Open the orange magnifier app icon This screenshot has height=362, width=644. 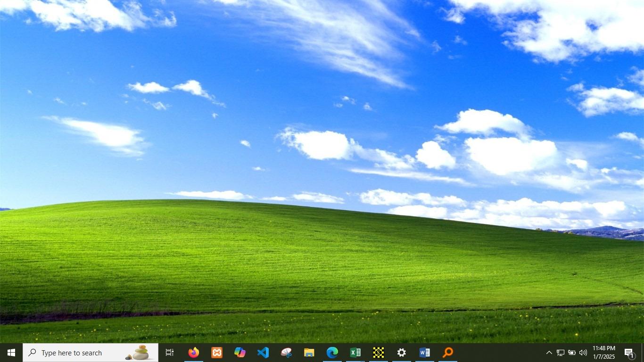click(x=448, y=353)
